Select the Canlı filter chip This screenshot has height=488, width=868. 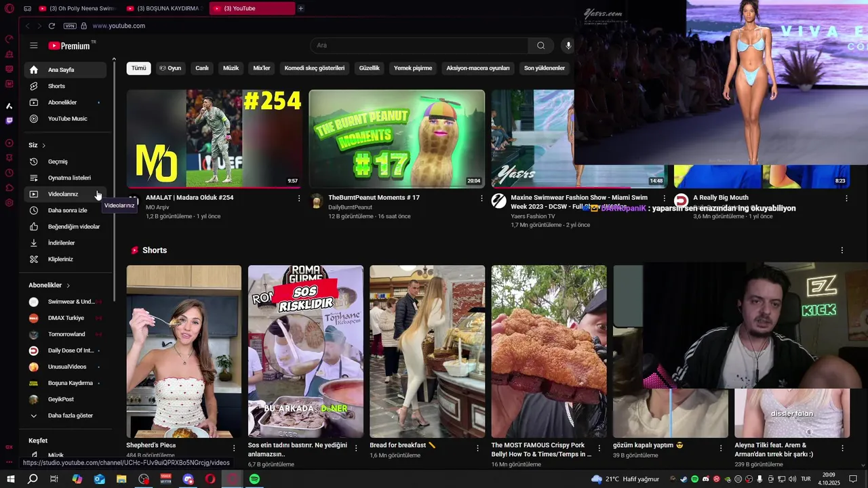(x=202, y=68)
